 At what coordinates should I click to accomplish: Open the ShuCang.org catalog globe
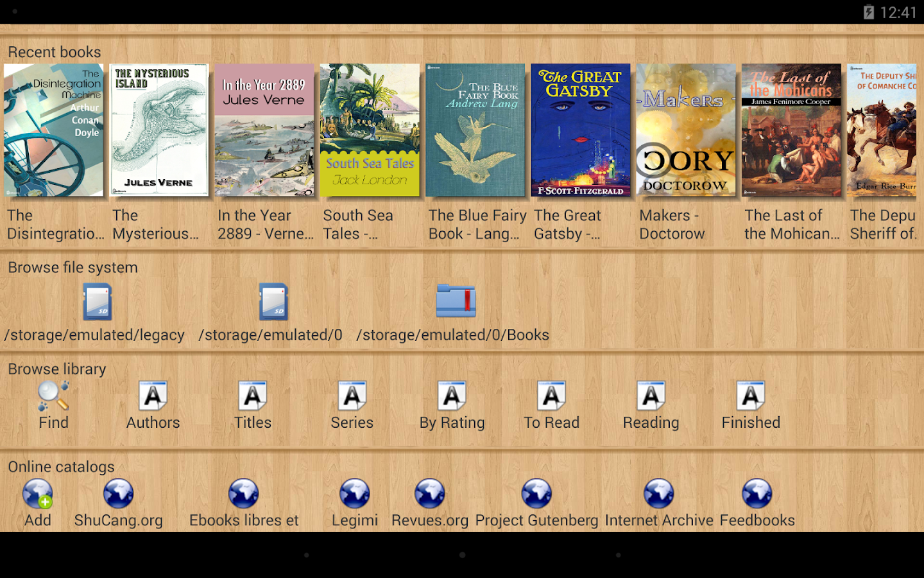pyautogui.click(x=119, y=494)
